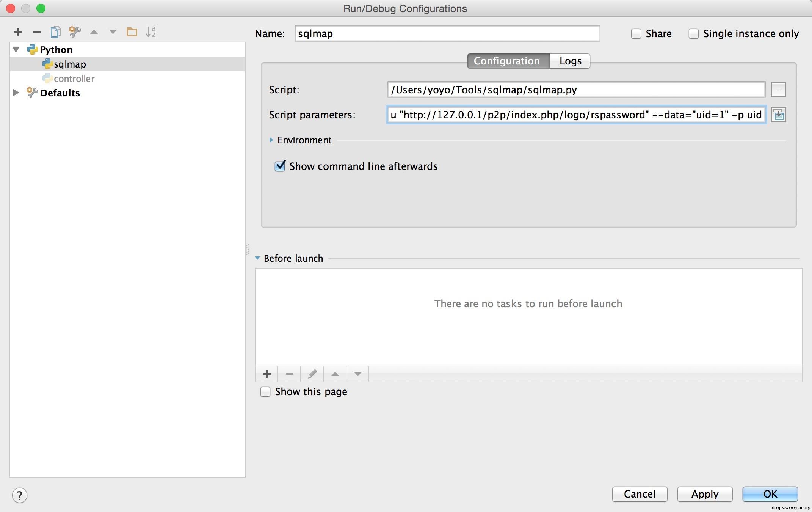812x512 pixels.
Task: Click the create new folder icon
Action: [x=132, y=32]
